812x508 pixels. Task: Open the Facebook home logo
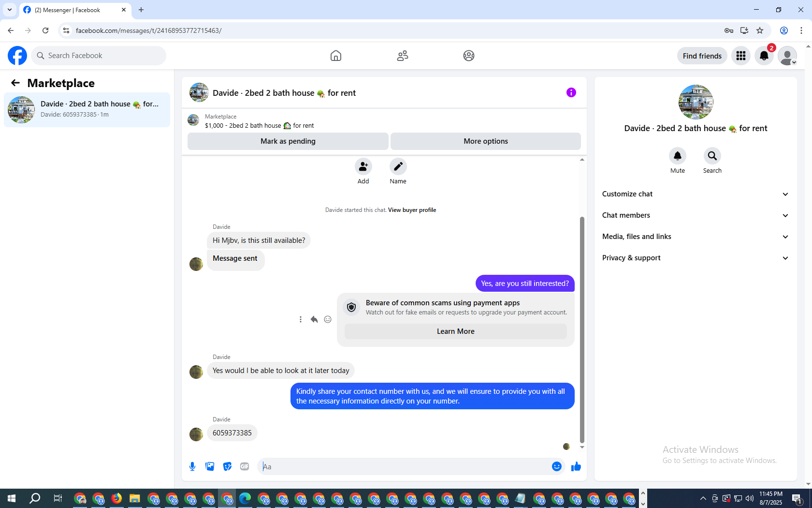pyautogui.click(x=17, y=56)
